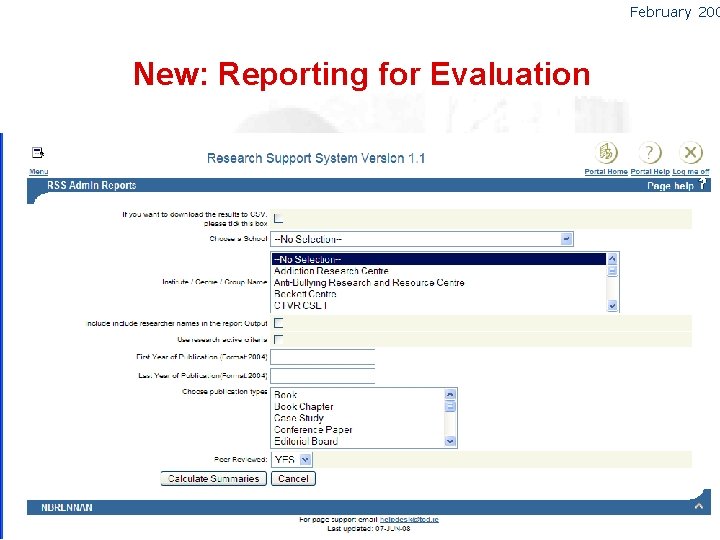Select Book publication type
The height and width of the screenshot is (540, 720).
pyautogui.click(x=358, y=395)
